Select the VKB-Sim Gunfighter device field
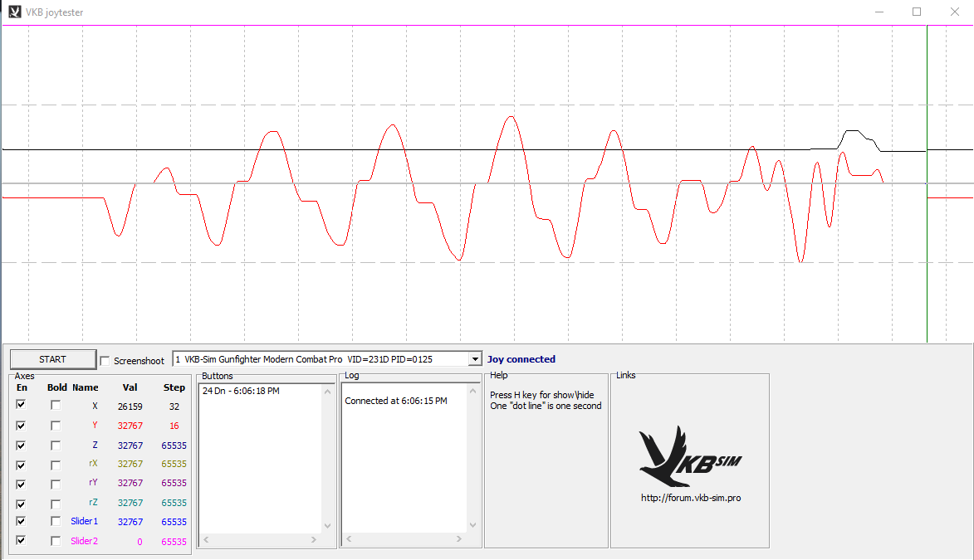 coord(320,359)
